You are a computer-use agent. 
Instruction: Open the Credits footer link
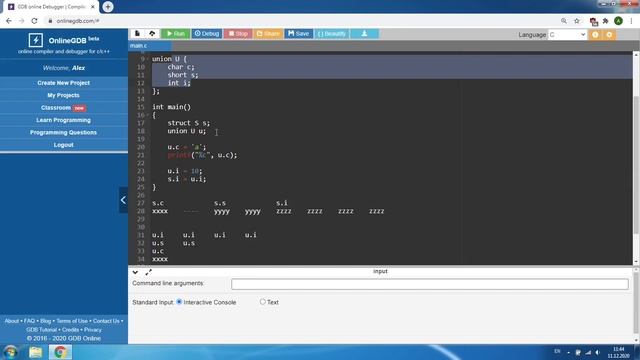71,329
